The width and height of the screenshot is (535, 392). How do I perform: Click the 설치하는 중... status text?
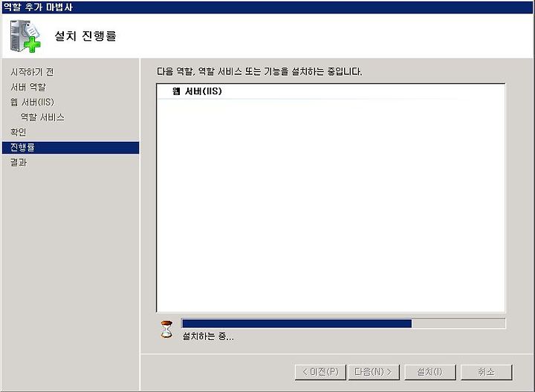[208, 336]
